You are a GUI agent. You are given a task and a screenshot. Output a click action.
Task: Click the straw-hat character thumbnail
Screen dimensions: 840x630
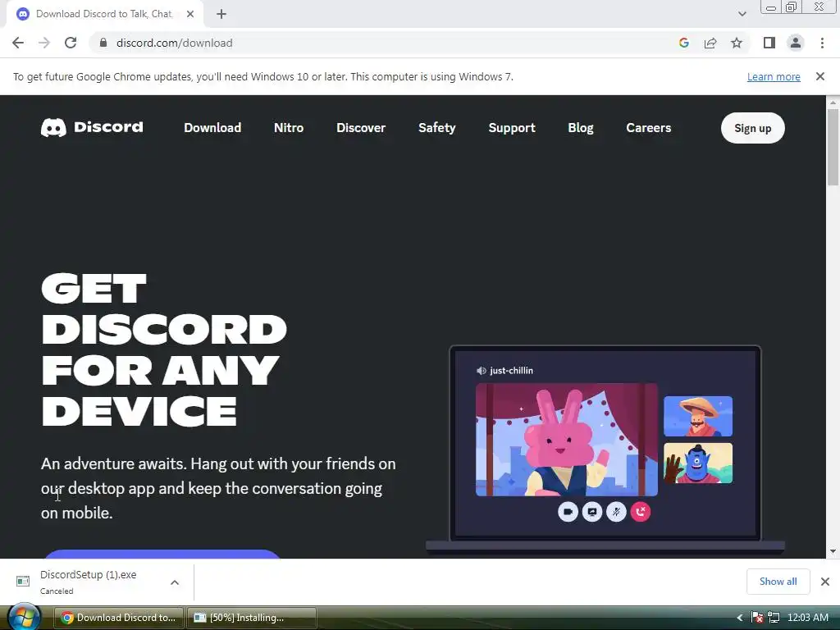(698, 416)
